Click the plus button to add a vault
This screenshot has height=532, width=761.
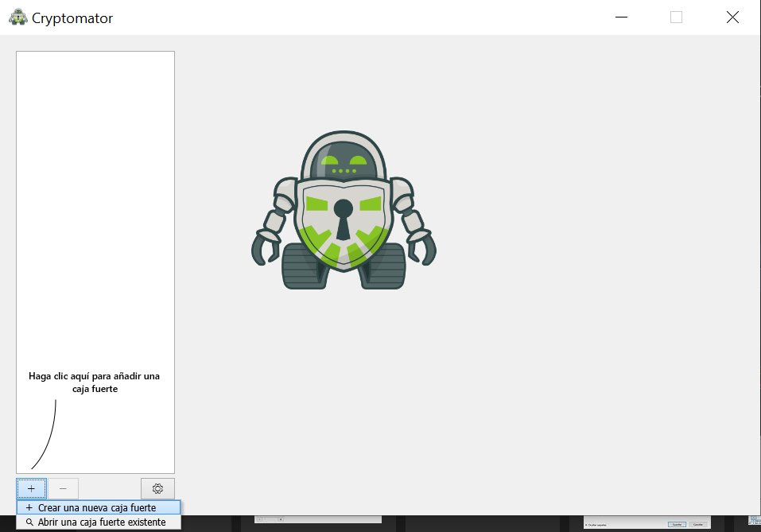(31, 488)
